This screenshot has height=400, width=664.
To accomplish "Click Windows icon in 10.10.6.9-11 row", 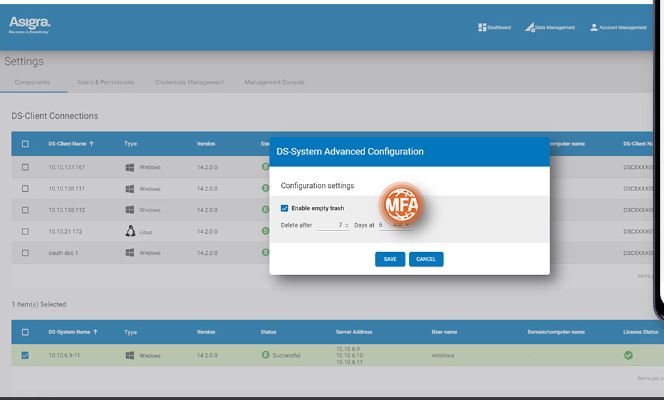I will point(130,355).
